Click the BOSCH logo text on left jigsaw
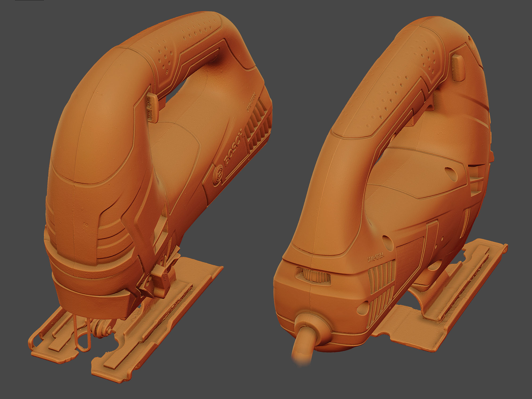 (234, 148)
